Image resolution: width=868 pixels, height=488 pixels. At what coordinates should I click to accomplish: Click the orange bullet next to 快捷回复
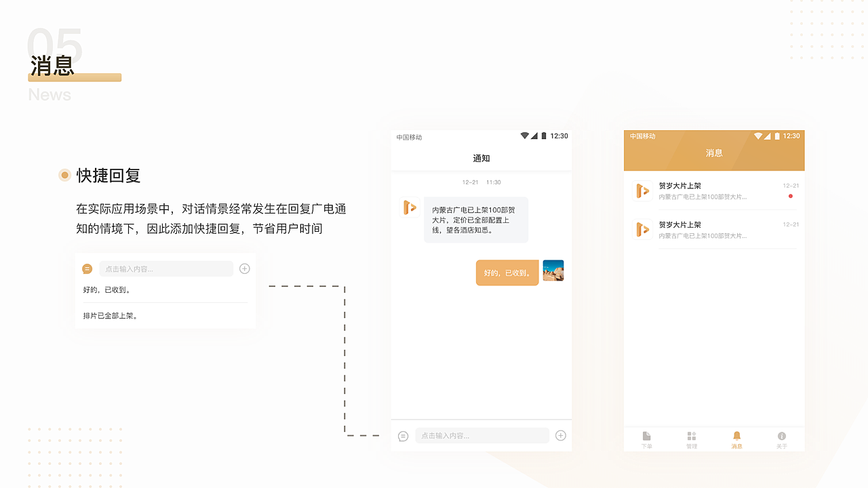65,176
